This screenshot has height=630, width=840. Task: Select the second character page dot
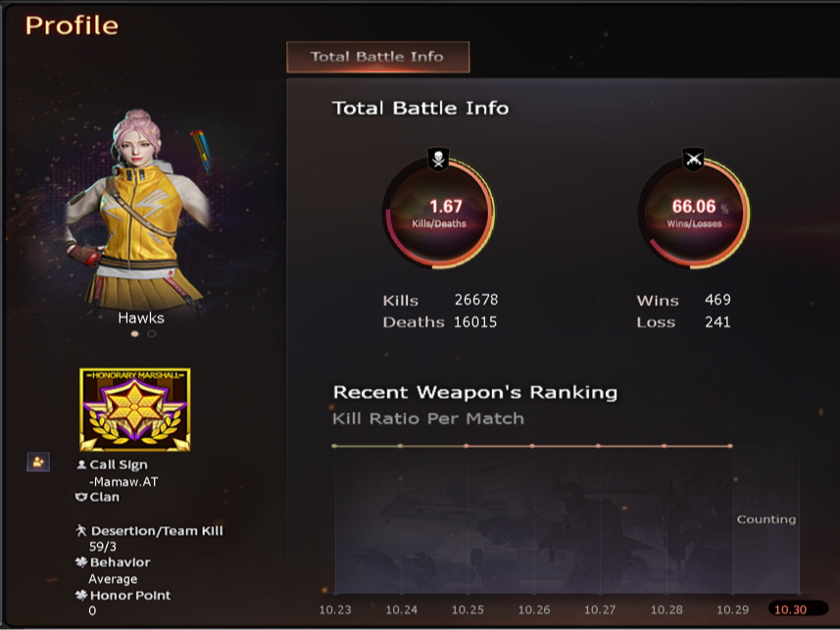coord(152,334)
